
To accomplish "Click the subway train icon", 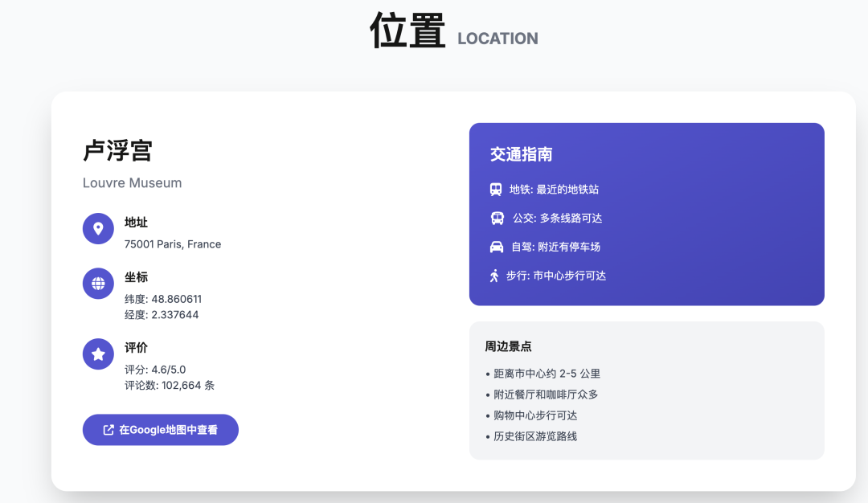I will tap(496, 190).
